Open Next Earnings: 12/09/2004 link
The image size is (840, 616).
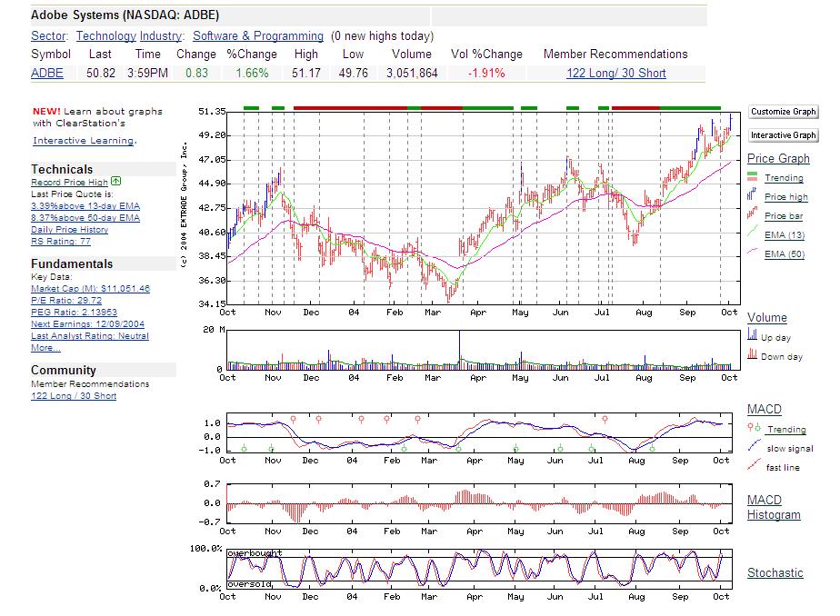click(x=87, y=323)
